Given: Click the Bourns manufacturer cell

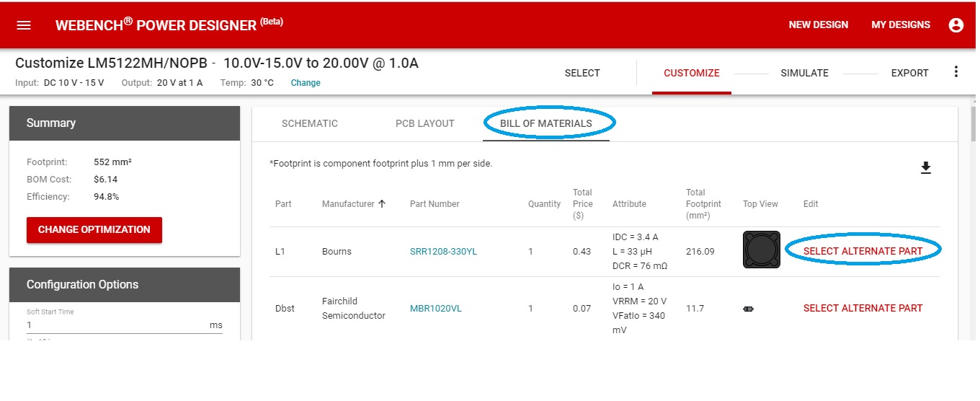Looking at the screenshot, I should [x=336, y=252].
